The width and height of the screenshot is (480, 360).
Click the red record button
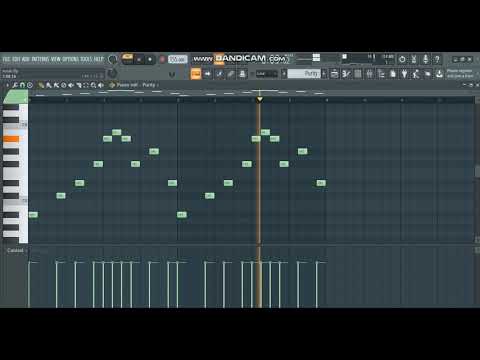coord(162,60)
